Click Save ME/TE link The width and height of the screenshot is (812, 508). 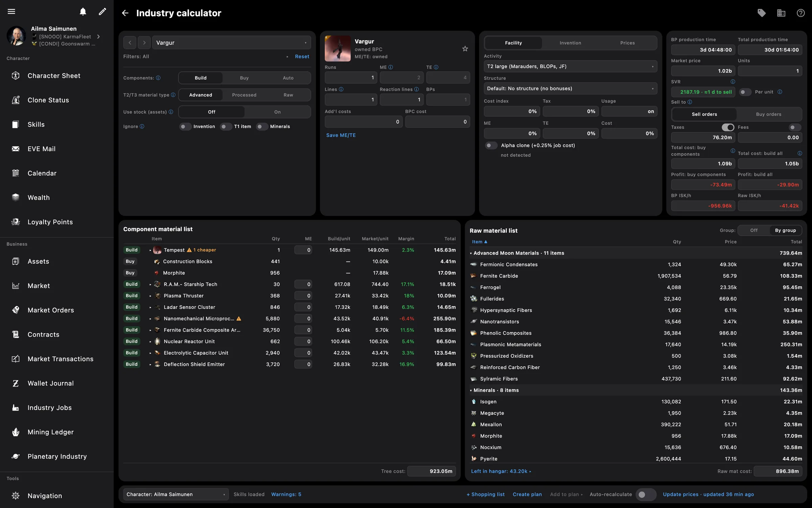point(341,135)
